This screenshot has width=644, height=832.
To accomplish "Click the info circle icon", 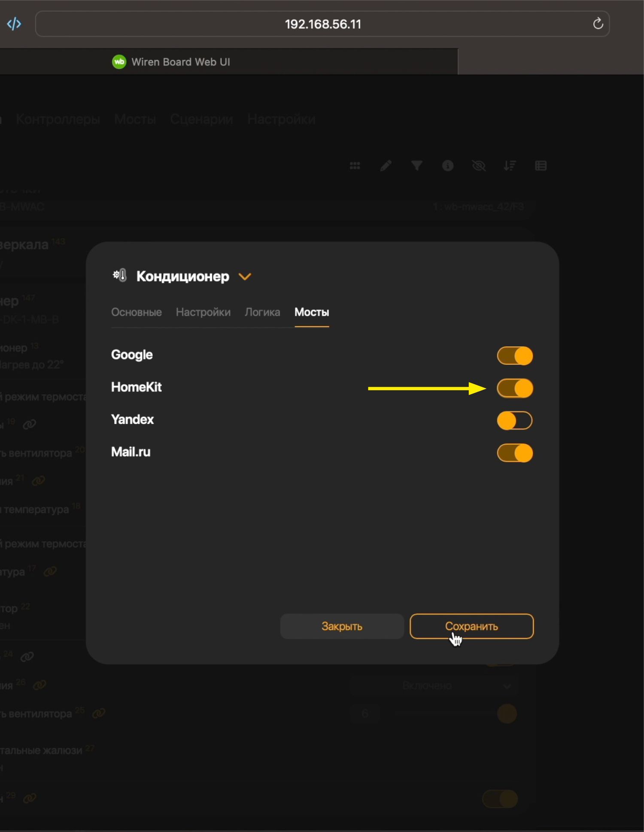I will point(447,166).
